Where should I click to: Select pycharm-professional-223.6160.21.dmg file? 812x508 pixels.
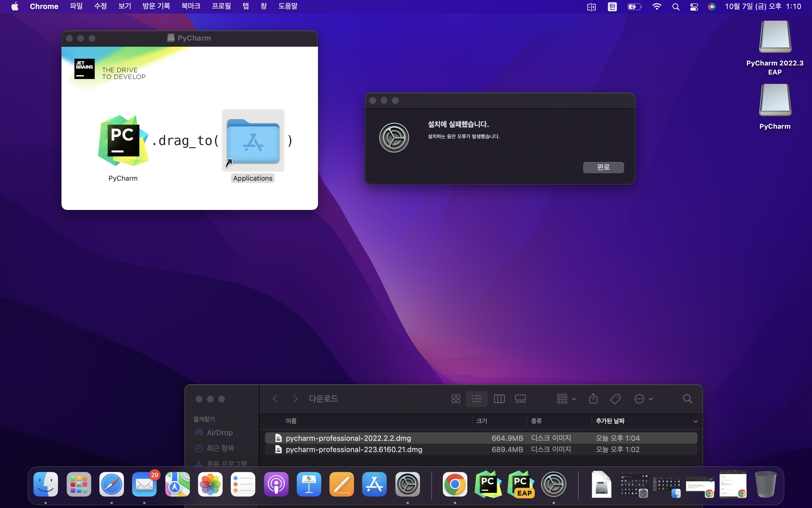[x=481, y=450]
